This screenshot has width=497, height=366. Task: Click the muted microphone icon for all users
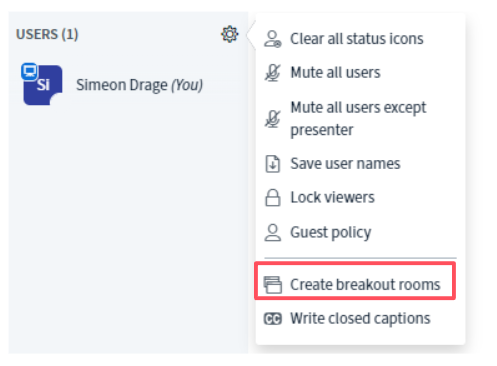273,73
